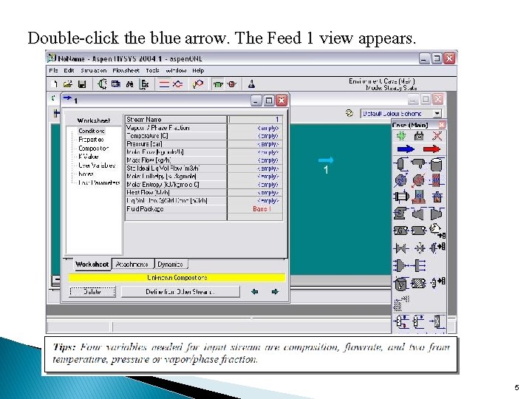
Task: Click the New Case toolbar icon
Action: [x=55, y=83]
